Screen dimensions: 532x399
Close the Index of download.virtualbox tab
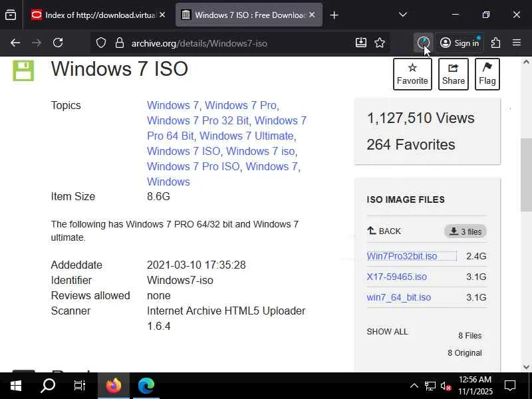(x=162, y=15)
